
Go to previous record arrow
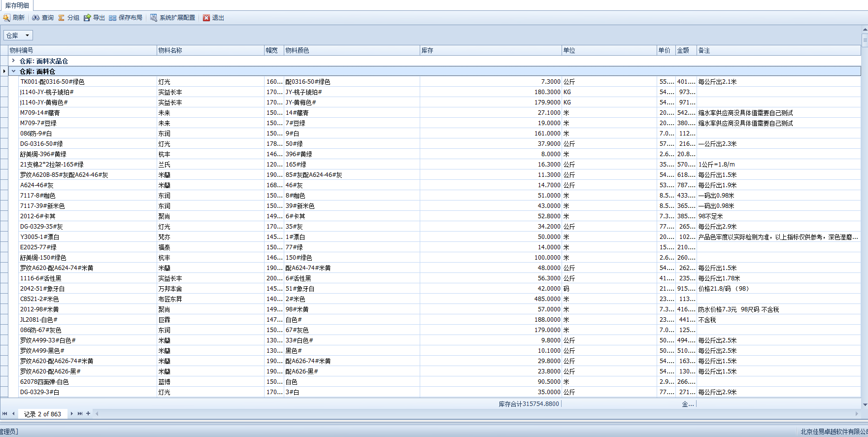click(x=13, y=414)
